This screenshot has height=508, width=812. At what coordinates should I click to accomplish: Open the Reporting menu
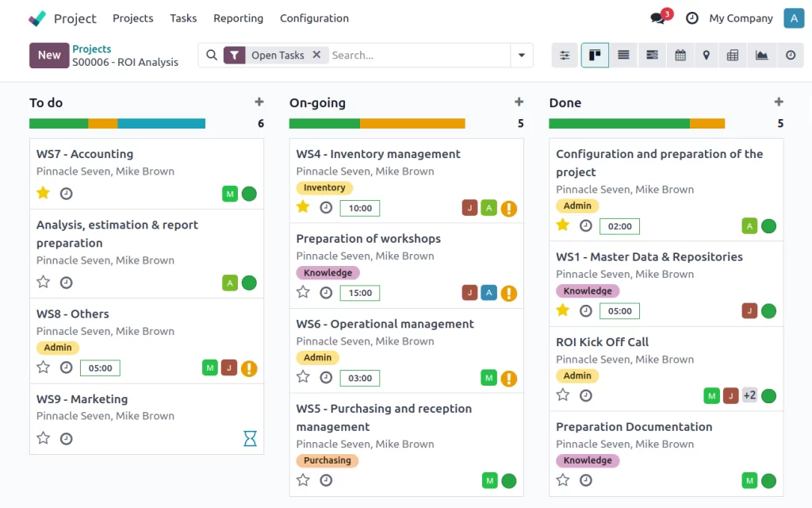(x=238, y=18)
